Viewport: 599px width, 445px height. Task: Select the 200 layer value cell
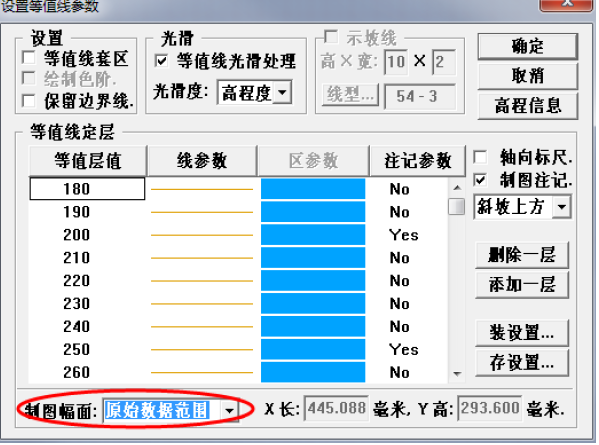click(87, 235)
